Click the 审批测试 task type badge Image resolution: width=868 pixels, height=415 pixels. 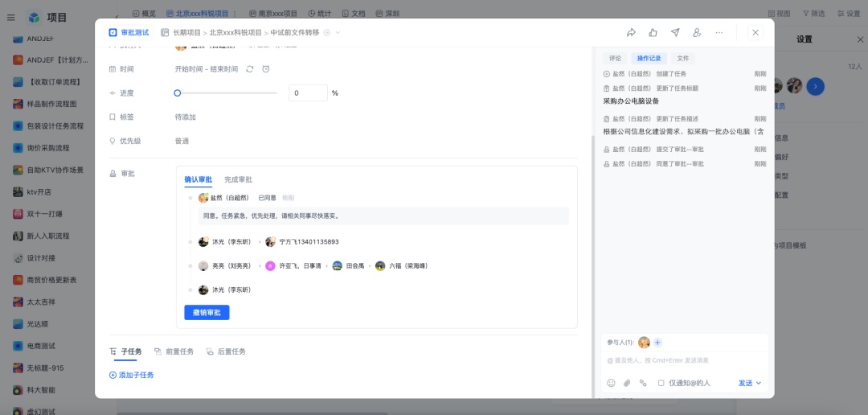(x=129, y=33)
